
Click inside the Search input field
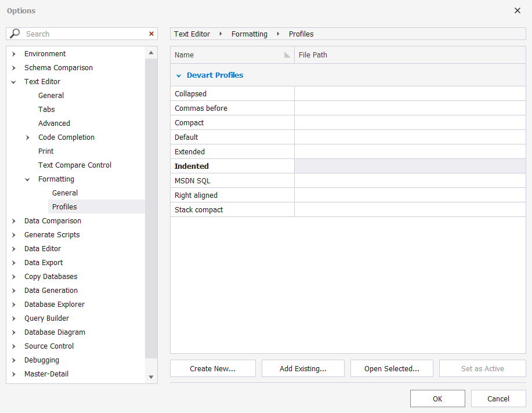81,33
